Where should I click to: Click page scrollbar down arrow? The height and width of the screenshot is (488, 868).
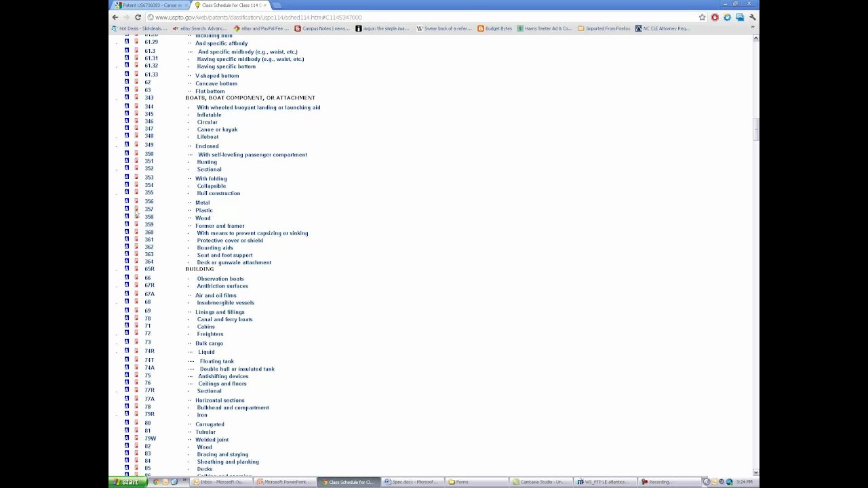[755, 472]
